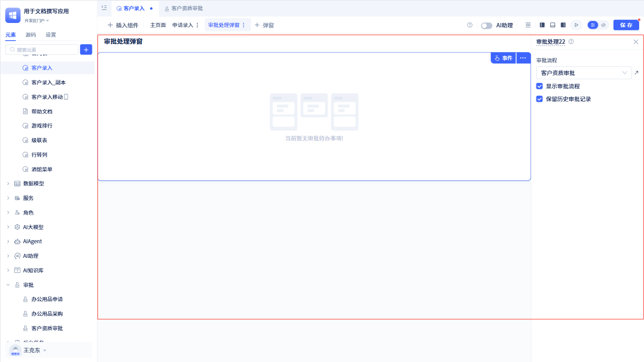Click the options dots next to 审批处理弹窗 tab
644x362 pixels.
tap(244, 25)
